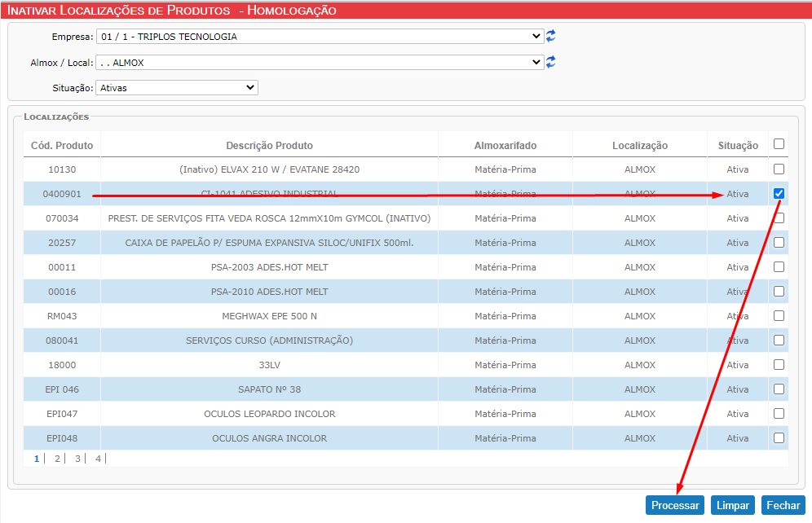
Task: Check the box for product 18000
Action: (x=779, y=365)
